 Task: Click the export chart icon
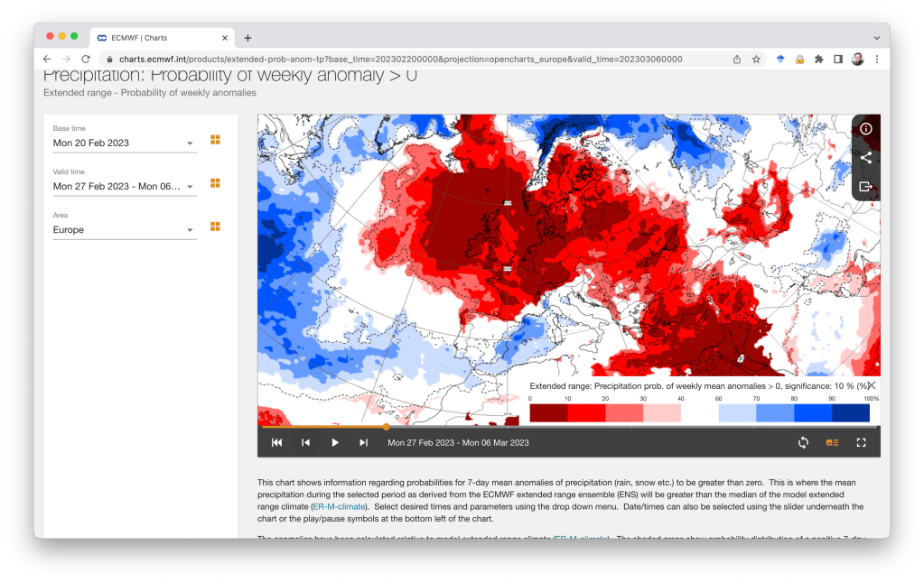(865, 187)
